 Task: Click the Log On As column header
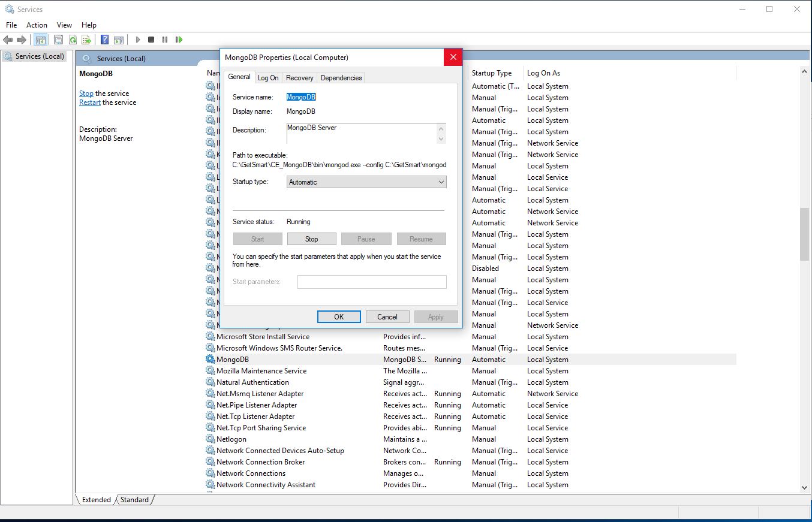(543, 73)
